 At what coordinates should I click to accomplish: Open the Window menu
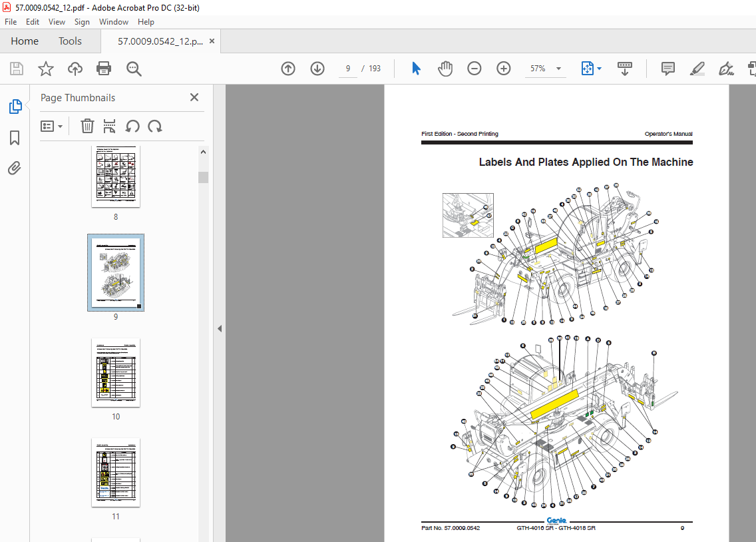click(114, 22)
